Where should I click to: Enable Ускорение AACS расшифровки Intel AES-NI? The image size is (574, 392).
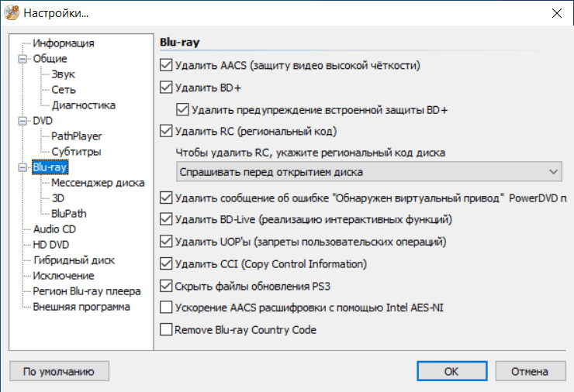click(165, 308)
